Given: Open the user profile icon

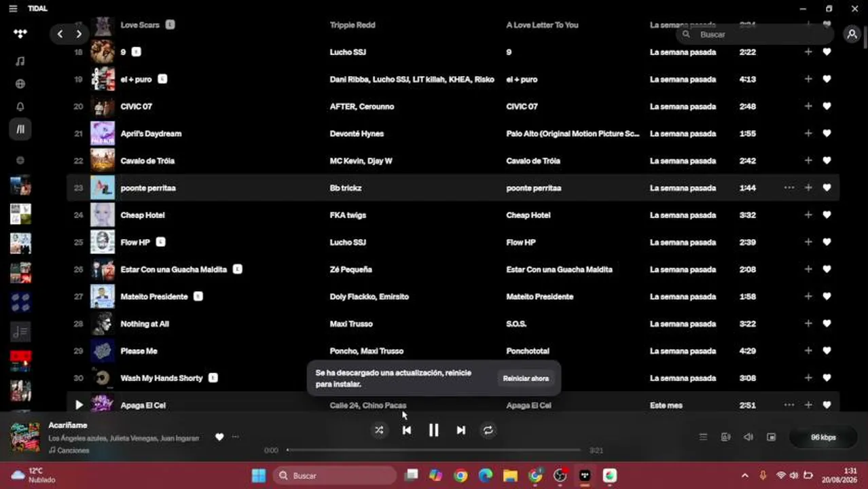Looking at the screenshot, I should coord(852,34).
